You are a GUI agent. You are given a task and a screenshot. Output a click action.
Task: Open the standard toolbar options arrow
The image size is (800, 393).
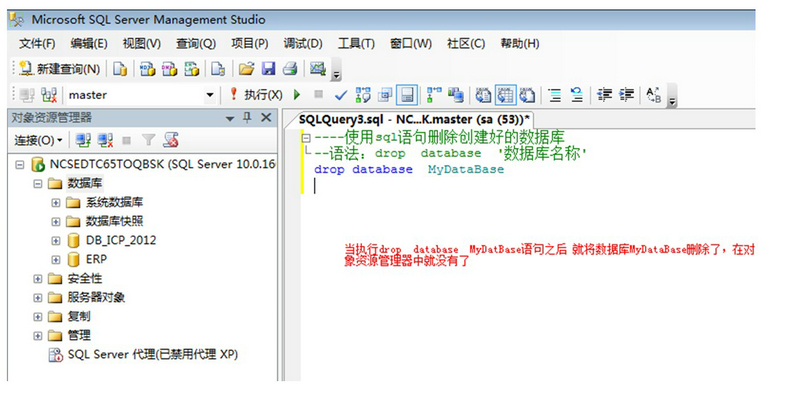point(336,75)
